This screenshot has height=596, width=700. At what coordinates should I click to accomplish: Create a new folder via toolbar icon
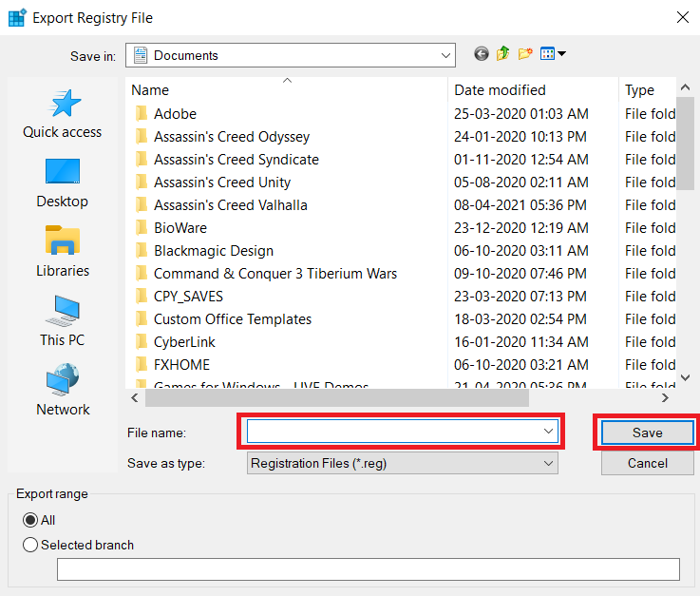pyautogui.click(x=525, y=55)
